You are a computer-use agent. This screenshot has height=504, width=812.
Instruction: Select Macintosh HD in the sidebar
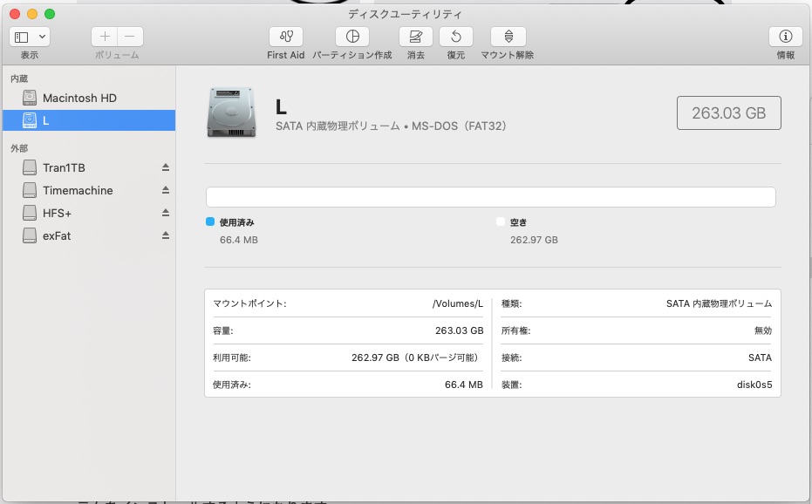point(89,98)
